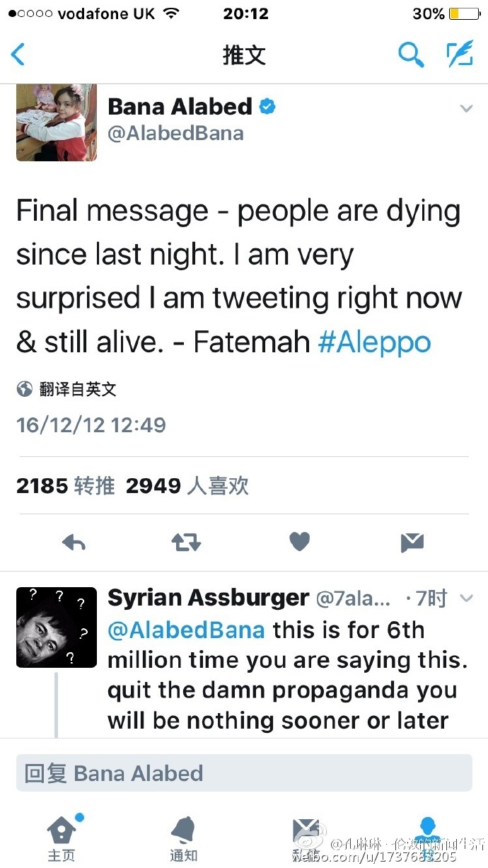Reply to Bana Alabed's tweet arrow icon
Viewport: 488px width, 868px height.
click(x=74, y=543)
